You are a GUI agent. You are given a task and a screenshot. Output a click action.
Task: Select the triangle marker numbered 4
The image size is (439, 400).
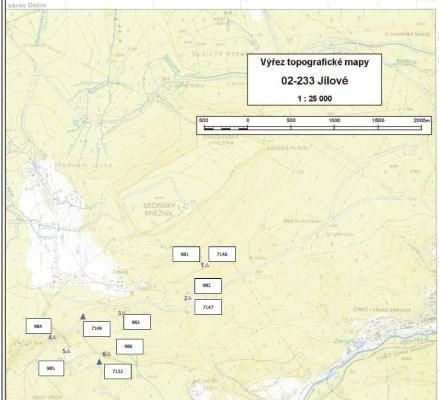tap(54, 337)
